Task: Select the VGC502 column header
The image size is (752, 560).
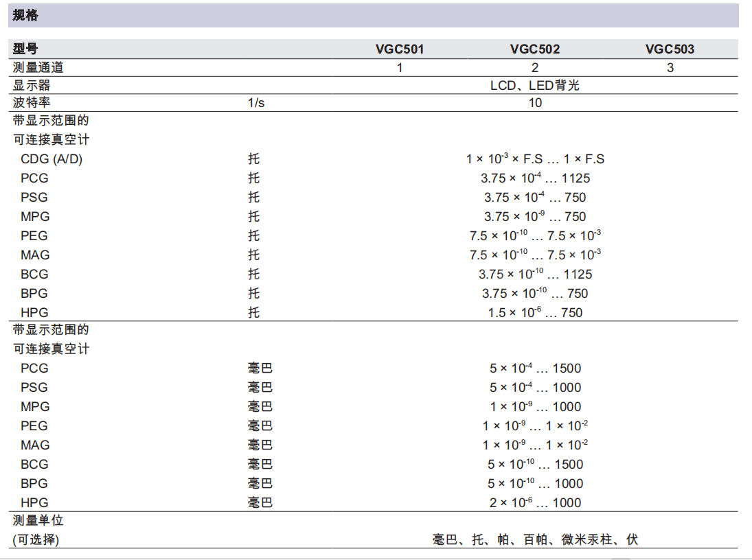Action: [x=534, y=49]
